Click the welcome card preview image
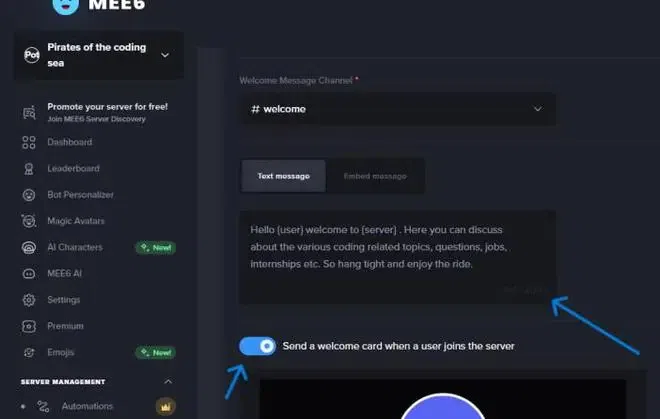This screenshot has height=419, width=660. [x=443, y=399]
